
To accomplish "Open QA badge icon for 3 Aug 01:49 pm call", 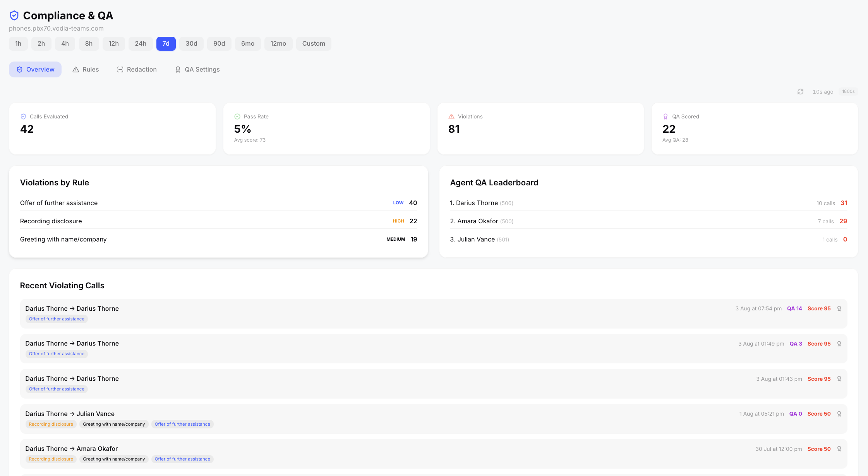I will [x=839, y=344].
